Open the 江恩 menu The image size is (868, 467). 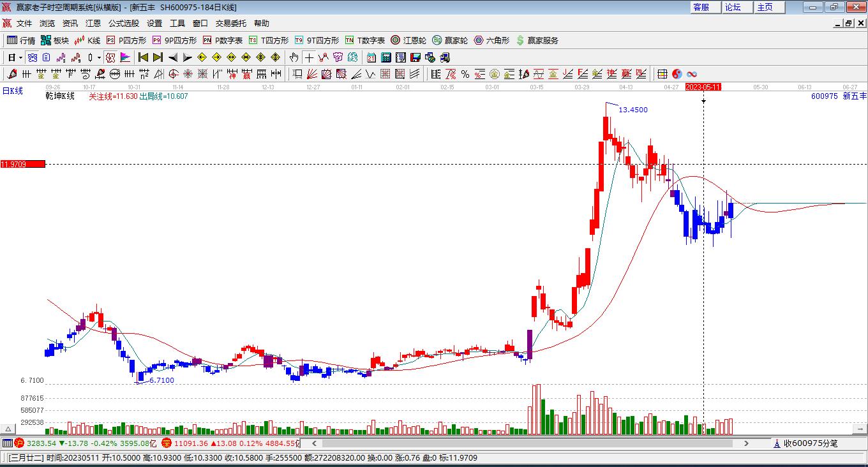[x=93, y=24]
